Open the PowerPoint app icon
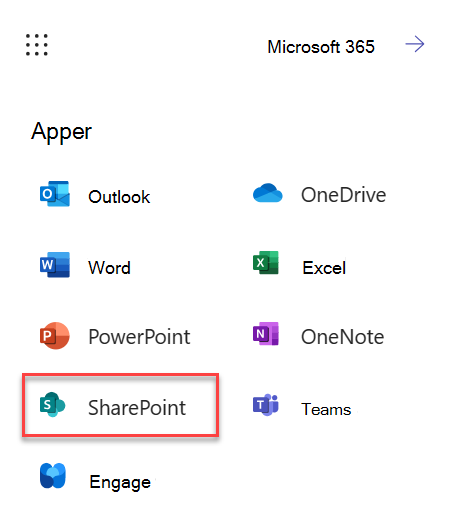The image size is (450, 517). tap(55, 336)
